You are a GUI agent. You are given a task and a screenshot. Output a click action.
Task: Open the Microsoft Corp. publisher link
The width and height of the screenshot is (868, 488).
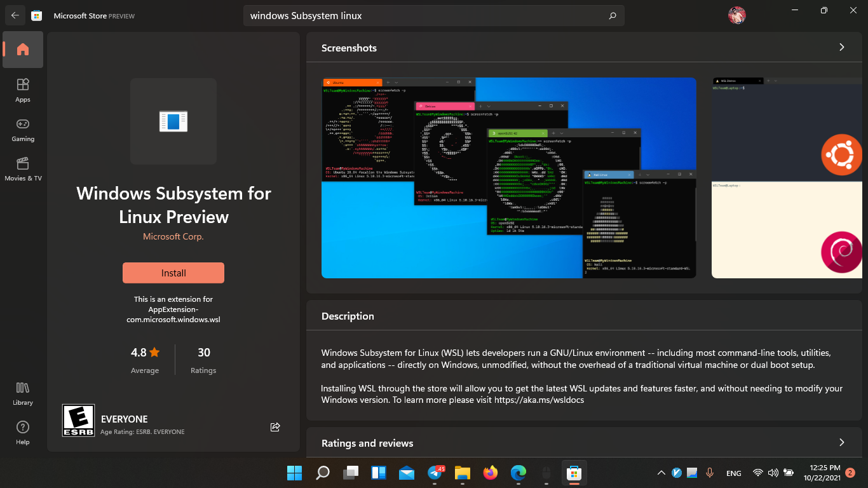[x=173, y=236]
